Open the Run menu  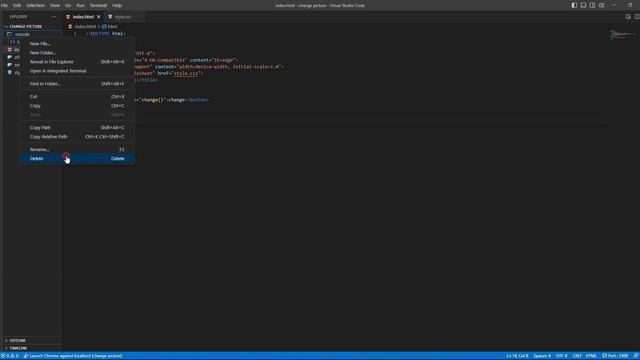click(x=80, y=5)
